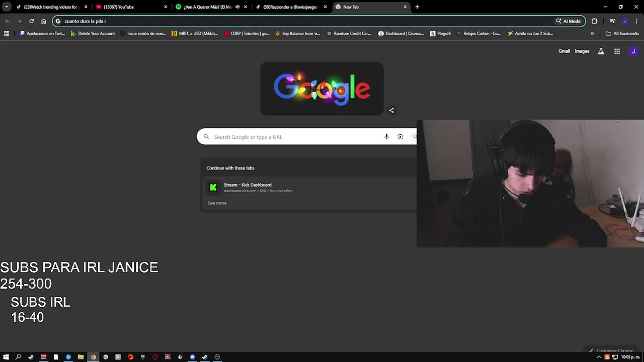Open Google Chrome taskbar icon
This screenshot has height=362, width=644.
click(x=93, y=357)
